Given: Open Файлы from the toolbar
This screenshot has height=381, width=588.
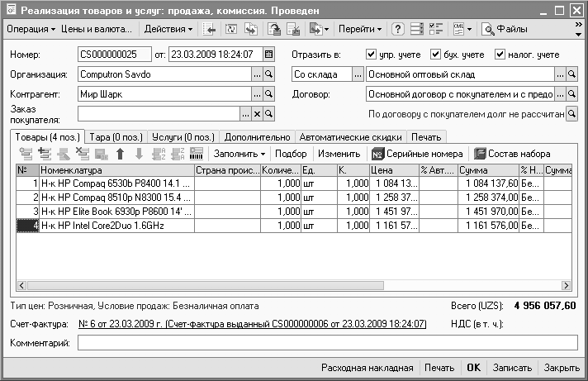Looking at the screenshot, I should [x=505, y=30].
